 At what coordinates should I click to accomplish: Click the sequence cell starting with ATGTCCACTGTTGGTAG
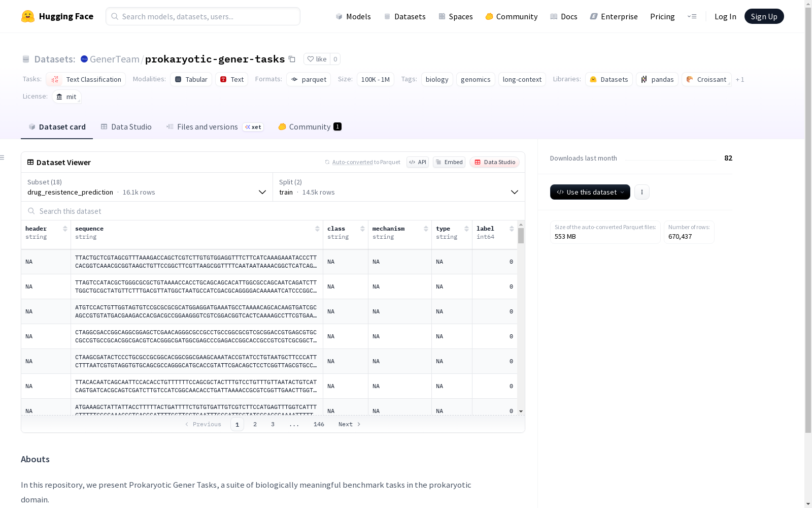click(196, 311)
